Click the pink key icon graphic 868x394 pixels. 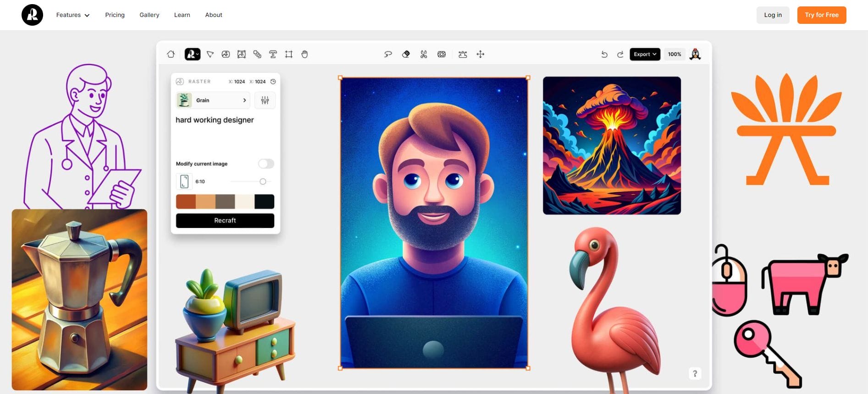tap(768, 354)
